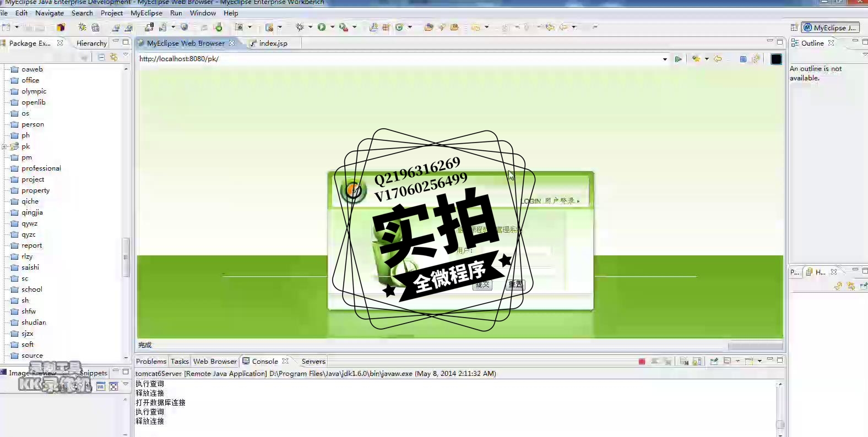
Task: Click the globe web browser toolbar icon
Action: 184,27
